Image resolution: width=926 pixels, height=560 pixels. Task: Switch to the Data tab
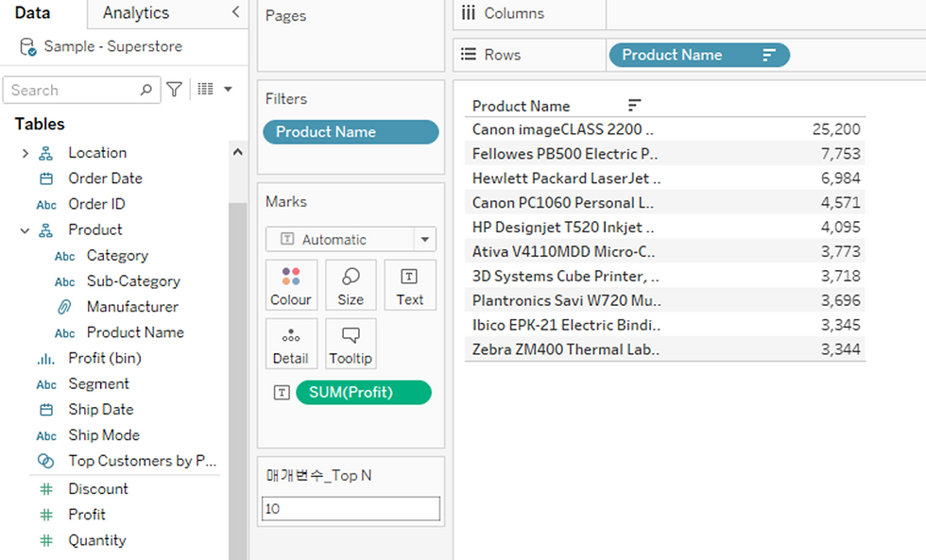(x=32, y=13)
